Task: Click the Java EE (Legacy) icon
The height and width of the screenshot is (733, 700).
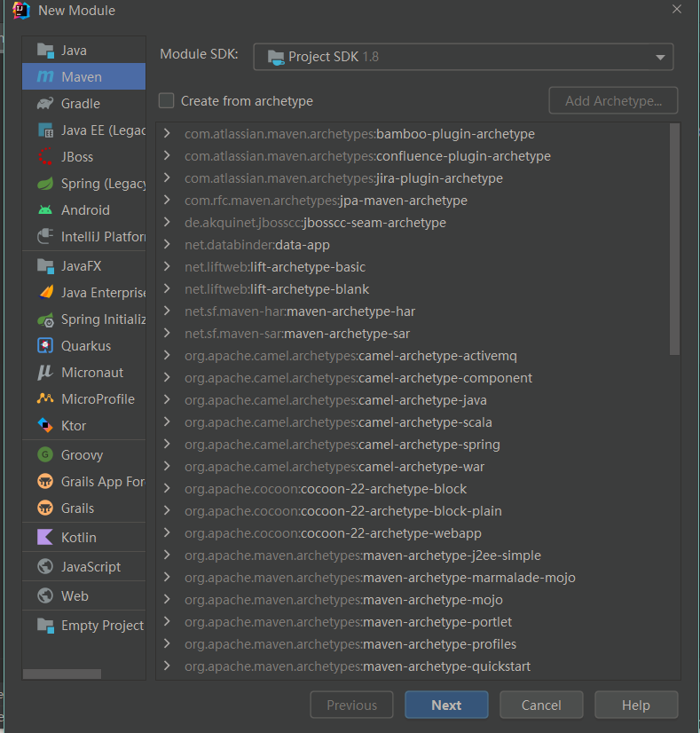Action: 45,130
